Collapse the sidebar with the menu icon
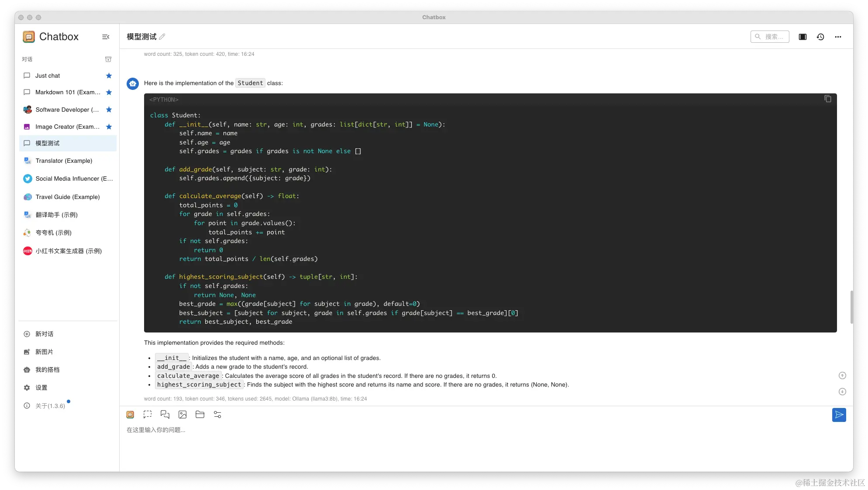Screen dimensions: 868x490 (x=106, y=37)
